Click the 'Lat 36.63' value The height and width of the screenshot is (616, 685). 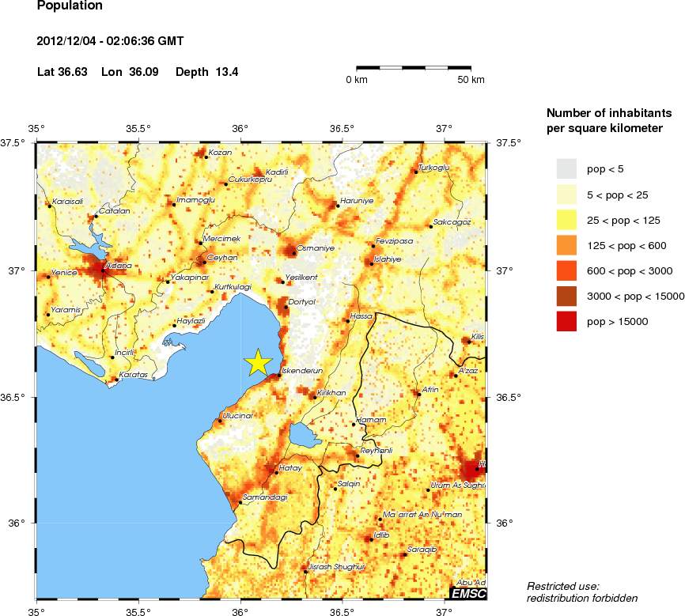tap(62, 72)
